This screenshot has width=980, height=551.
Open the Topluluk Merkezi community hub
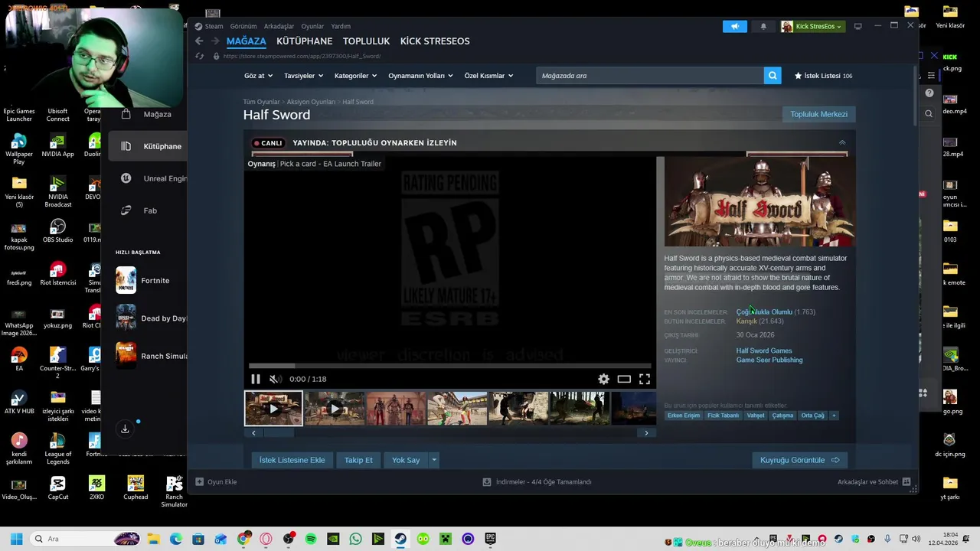pos(818,114)
